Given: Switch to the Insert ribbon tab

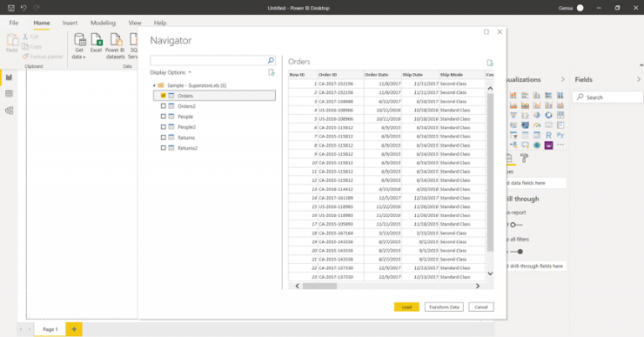Looking at the screenshot, I should (70, 23).
